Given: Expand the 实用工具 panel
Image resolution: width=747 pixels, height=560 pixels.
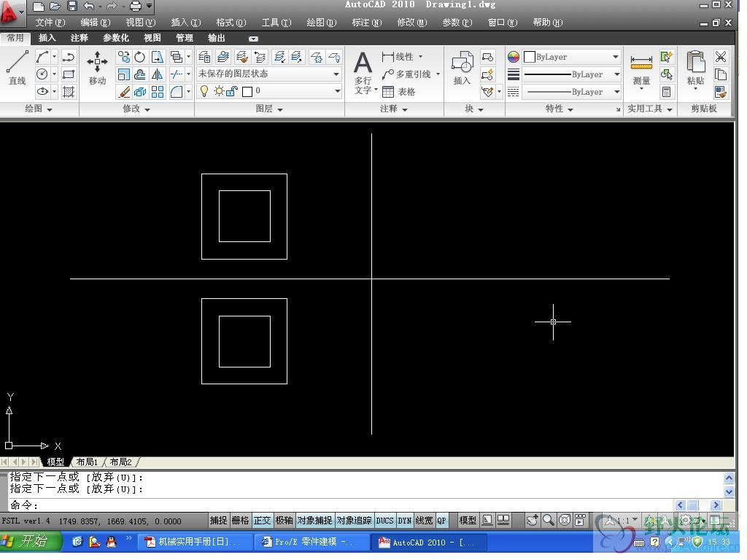Looking at the screenshot, I should coord(650,109).
